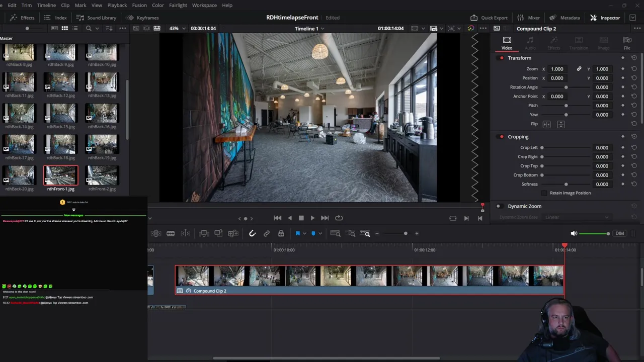Click the linked selection chain icon

267,233
